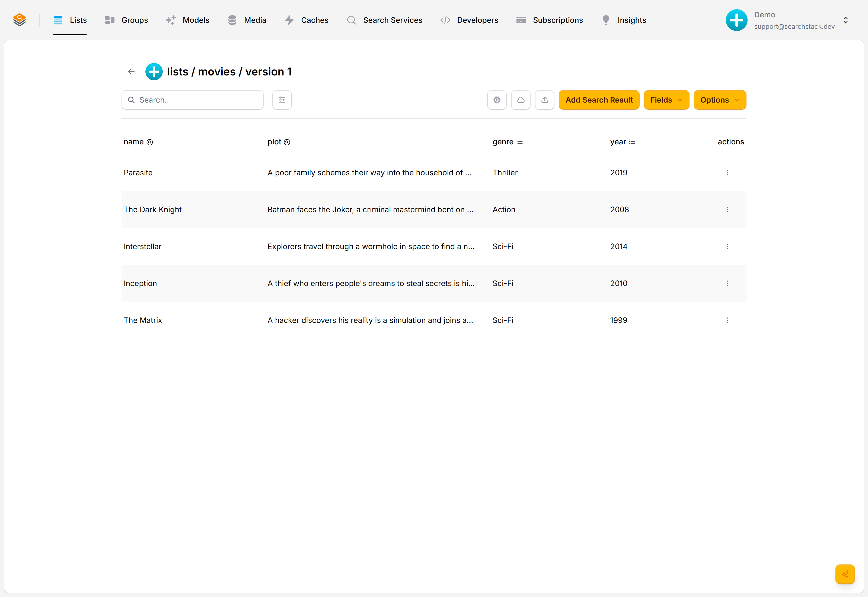Screen dimensions: 868x597
Task: Click the AI sparkle assistant button
Action: [845, 574]
